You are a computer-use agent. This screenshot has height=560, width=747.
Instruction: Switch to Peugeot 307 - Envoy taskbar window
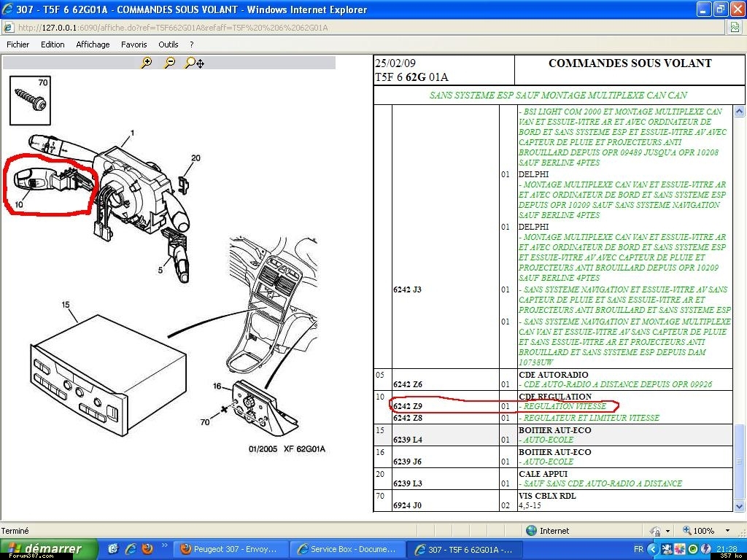tap(230, 549)
